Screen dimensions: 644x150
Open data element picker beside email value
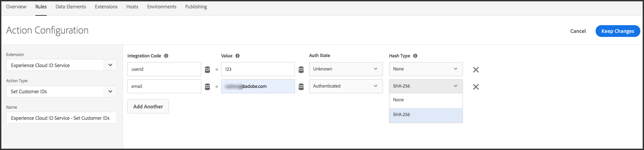point(301,87)
